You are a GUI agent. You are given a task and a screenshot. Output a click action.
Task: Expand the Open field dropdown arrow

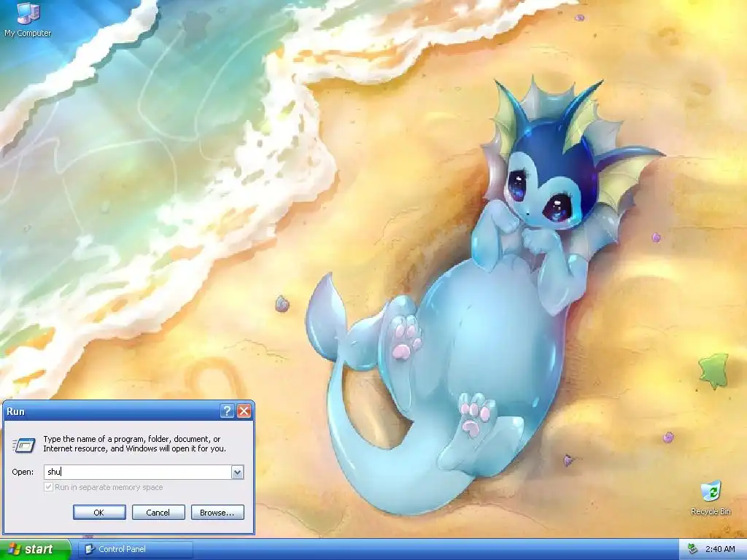click(237, 472)
